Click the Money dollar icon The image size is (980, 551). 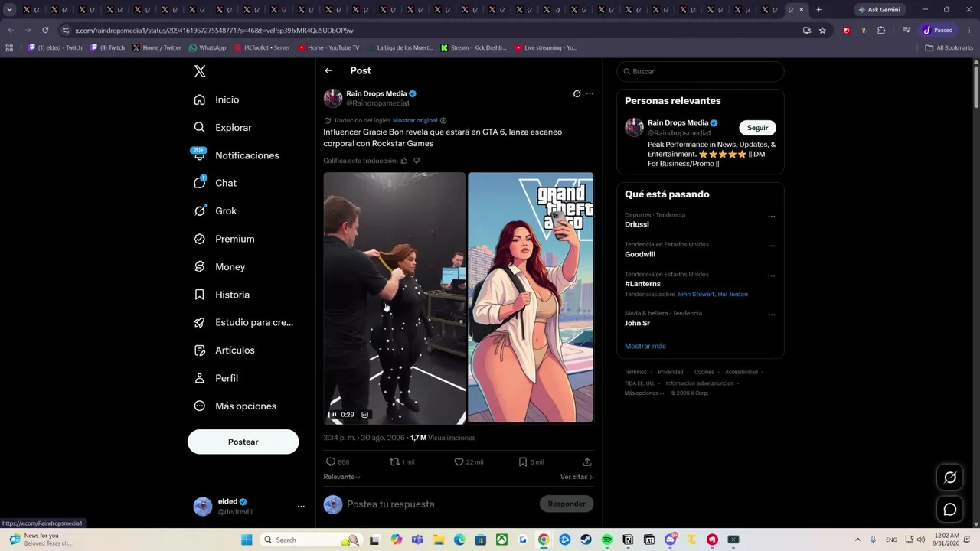[x=200, y=267]
